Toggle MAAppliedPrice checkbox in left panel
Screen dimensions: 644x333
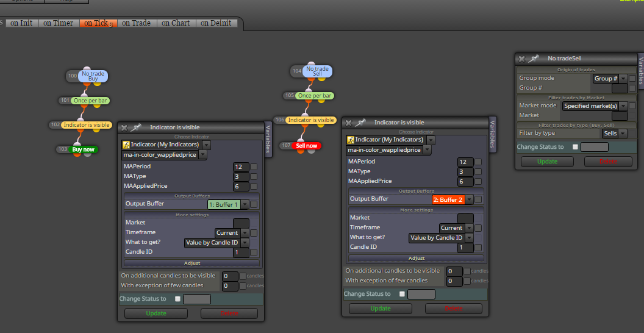[254, 187]
